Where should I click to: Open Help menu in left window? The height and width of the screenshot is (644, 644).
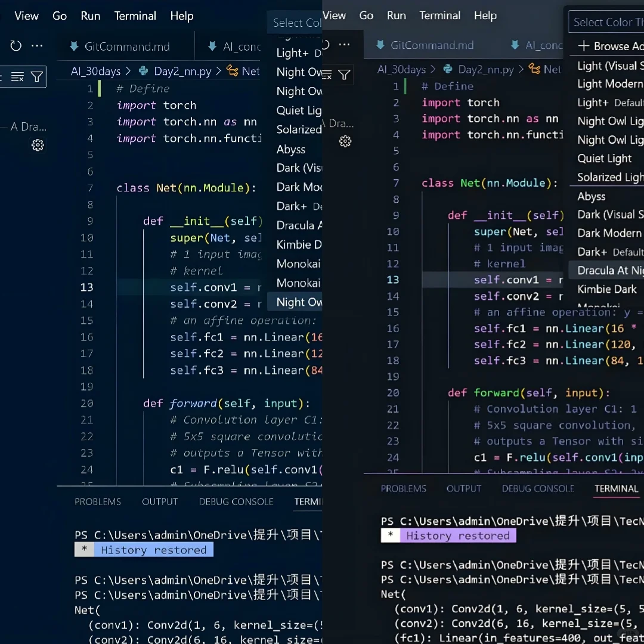coord(182,16)
